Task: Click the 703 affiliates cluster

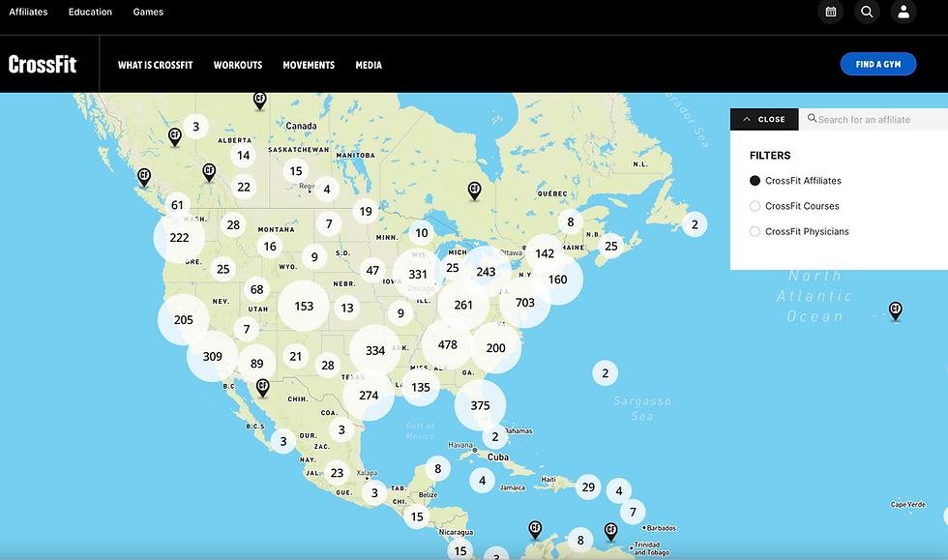Action: point(524,303)
